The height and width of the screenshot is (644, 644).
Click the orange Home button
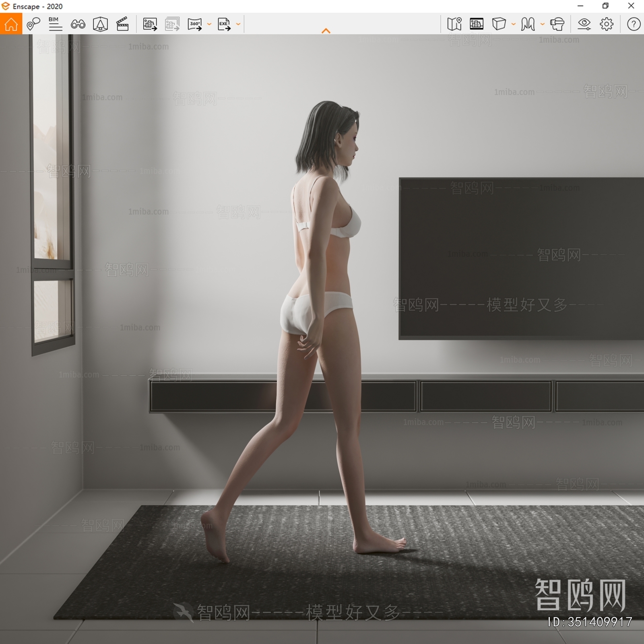tap(11, 24)
